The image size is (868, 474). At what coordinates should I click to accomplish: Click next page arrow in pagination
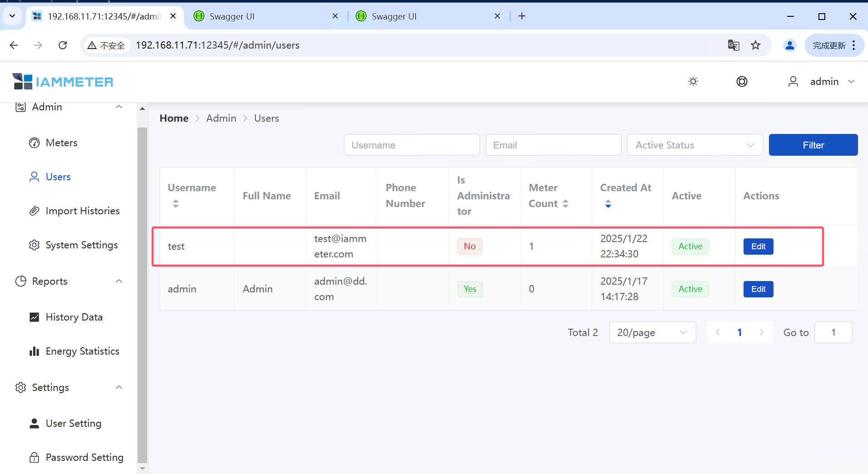pos(762,333)
